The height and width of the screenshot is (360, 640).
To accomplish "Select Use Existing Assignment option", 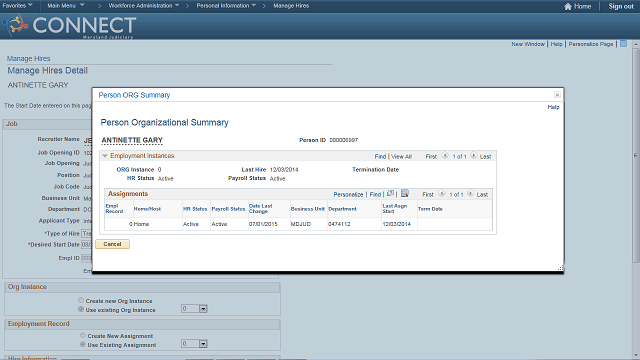I will point(83,344).
